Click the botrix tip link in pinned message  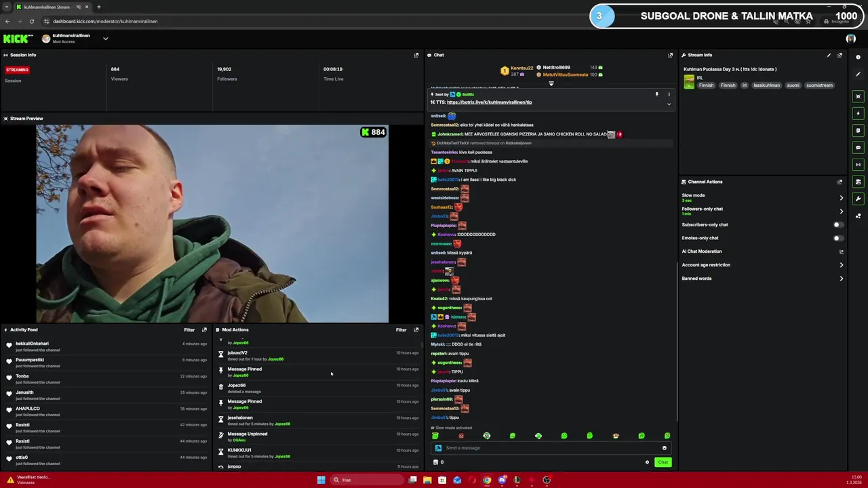[x=490, y=102]
